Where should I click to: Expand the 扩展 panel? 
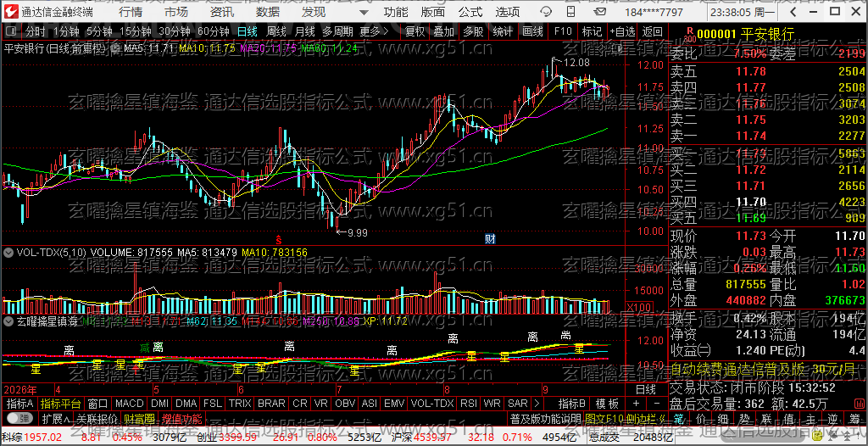(56, 418)
